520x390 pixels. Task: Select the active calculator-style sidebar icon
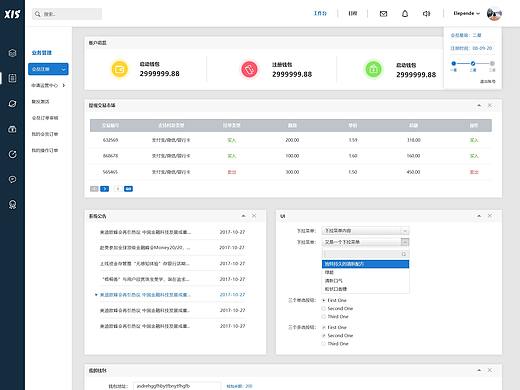point(12,78)
